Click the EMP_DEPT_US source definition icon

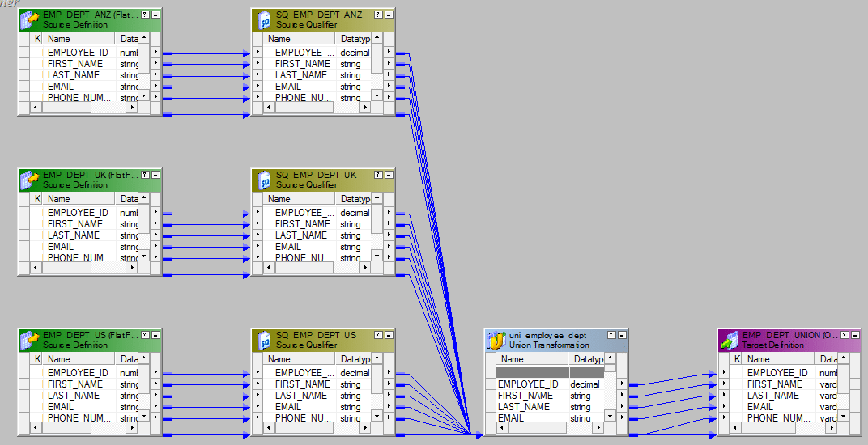click(30, 341)
